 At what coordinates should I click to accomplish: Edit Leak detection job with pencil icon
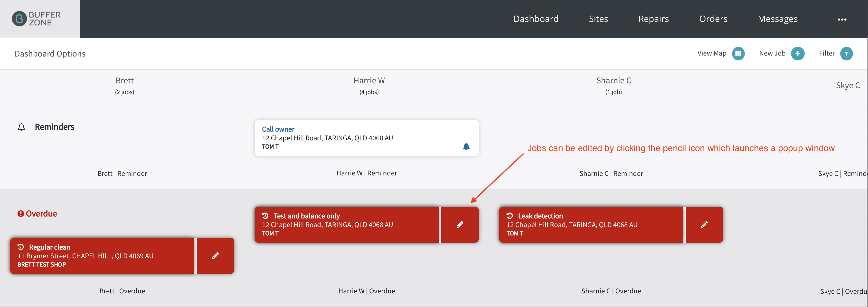704,224
